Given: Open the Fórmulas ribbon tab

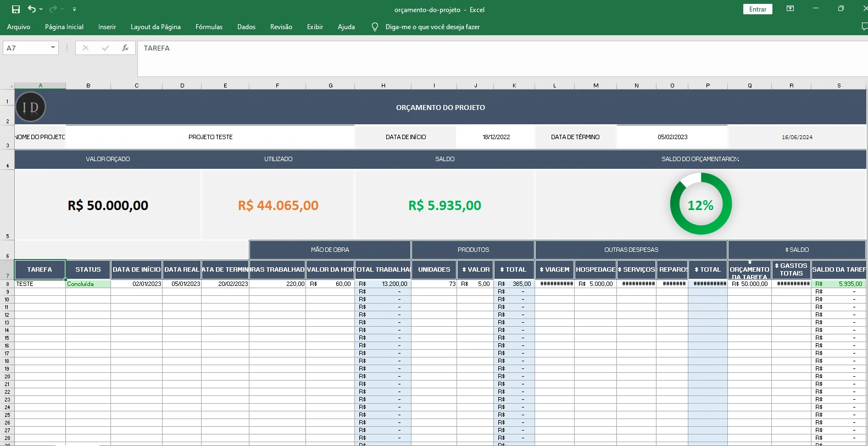Looking at the screenshot, I should click(209, 27).
